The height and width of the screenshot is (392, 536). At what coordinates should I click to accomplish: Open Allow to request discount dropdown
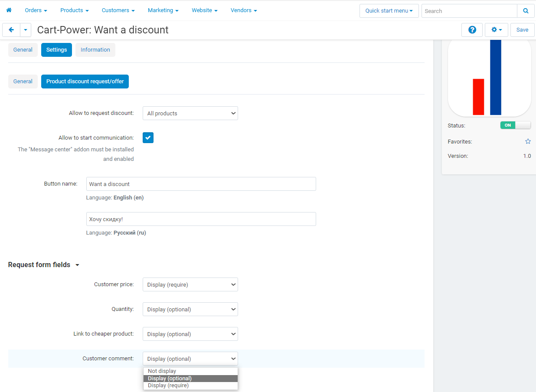(x=190, y=113)
